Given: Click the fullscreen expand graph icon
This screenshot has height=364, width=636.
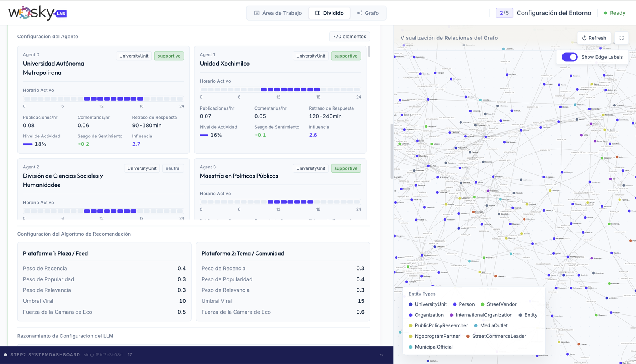Looking at the screenshot, I should point(621,38).
